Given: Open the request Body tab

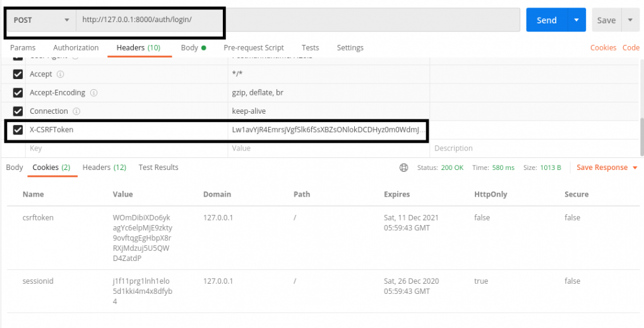Looking at the screenshot, I should [x=189, y=48].
